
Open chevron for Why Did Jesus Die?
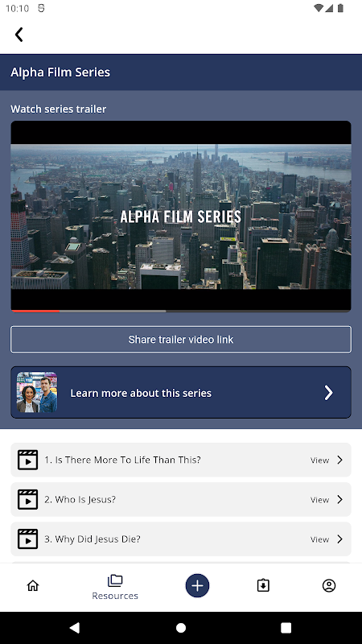point(339,539)
